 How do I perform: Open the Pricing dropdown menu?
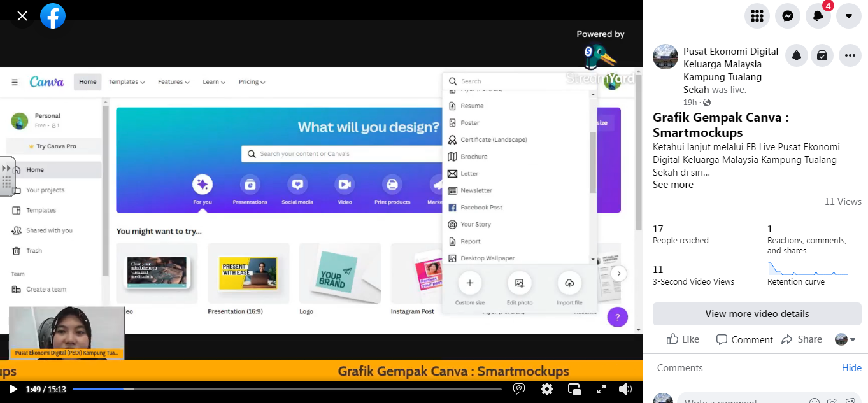252,82
